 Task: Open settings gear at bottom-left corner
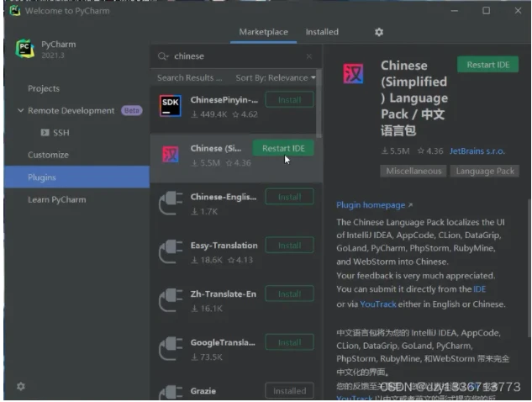tap(21, 386)
